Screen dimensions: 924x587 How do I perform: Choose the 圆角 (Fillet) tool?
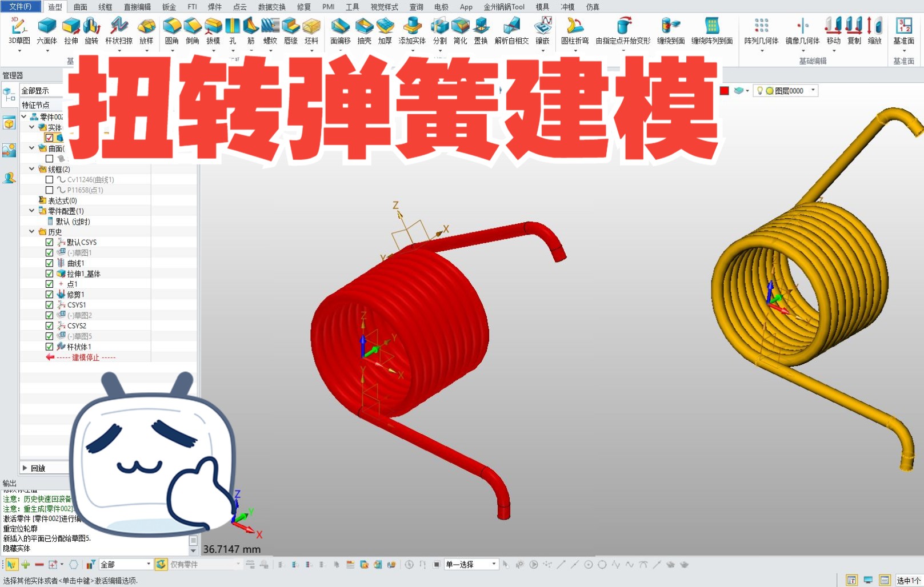click(172, 31)
